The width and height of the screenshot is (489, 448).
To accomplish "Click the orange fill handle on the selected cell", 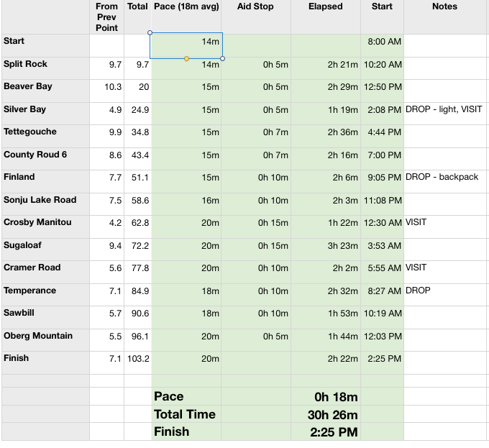I will tap(186, 58).
